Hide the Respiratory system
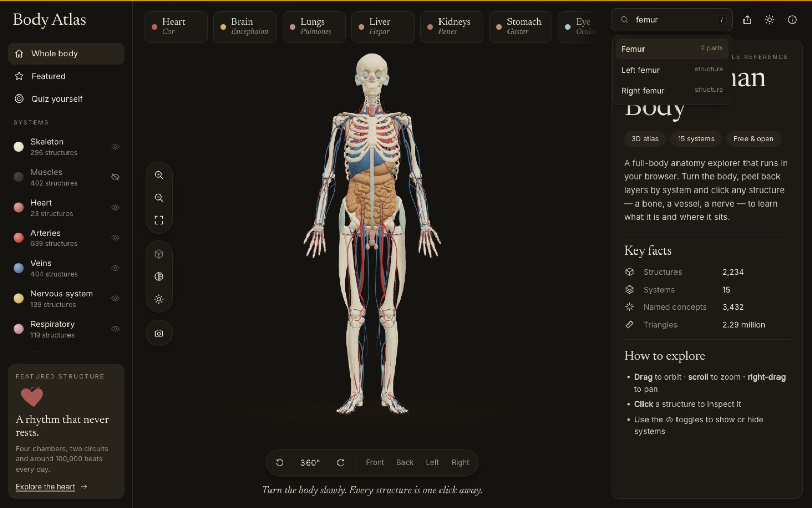This screenshot has width=812, height=508. (115, 329)
